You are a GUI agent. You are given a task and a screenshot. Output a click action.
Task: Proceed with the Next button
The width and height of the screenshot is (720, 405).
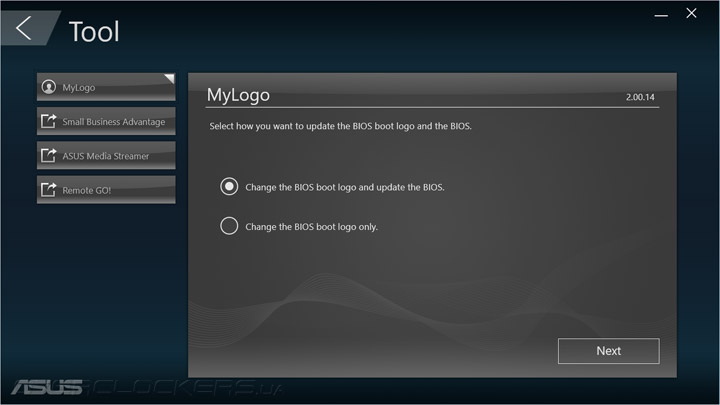tap(608, 351)
